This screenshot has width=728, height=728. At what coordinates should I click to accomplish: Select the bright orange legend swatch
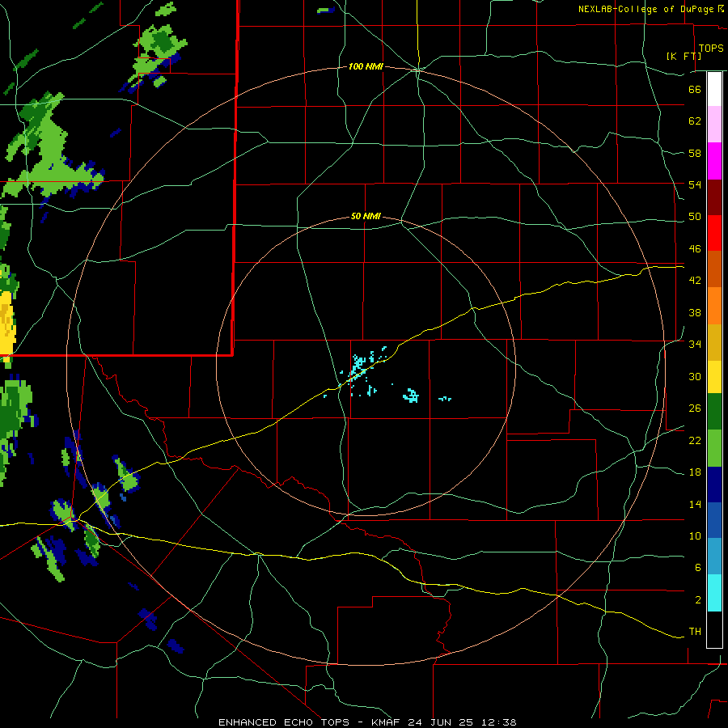714,306
